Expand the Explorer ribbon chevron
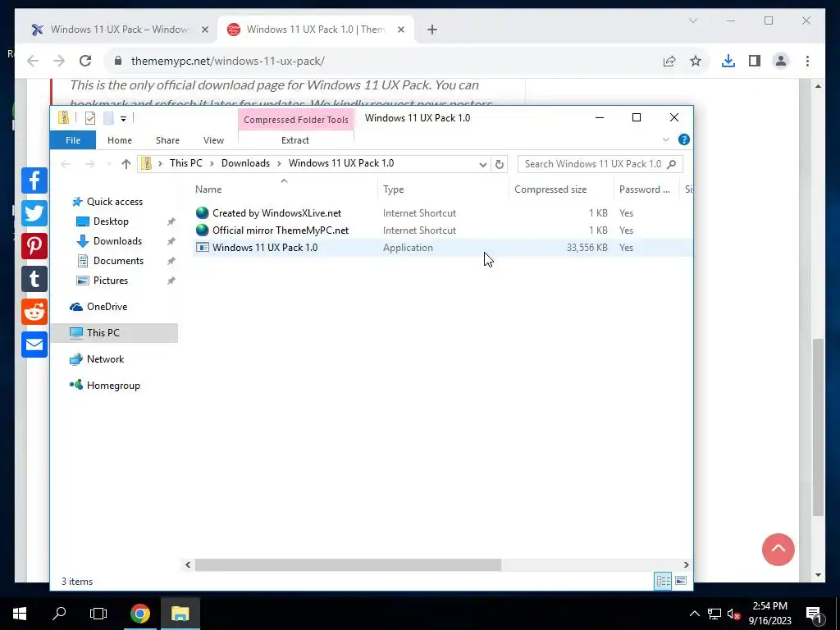The height and width of the screenshot is (630, 840). point(666,139)
